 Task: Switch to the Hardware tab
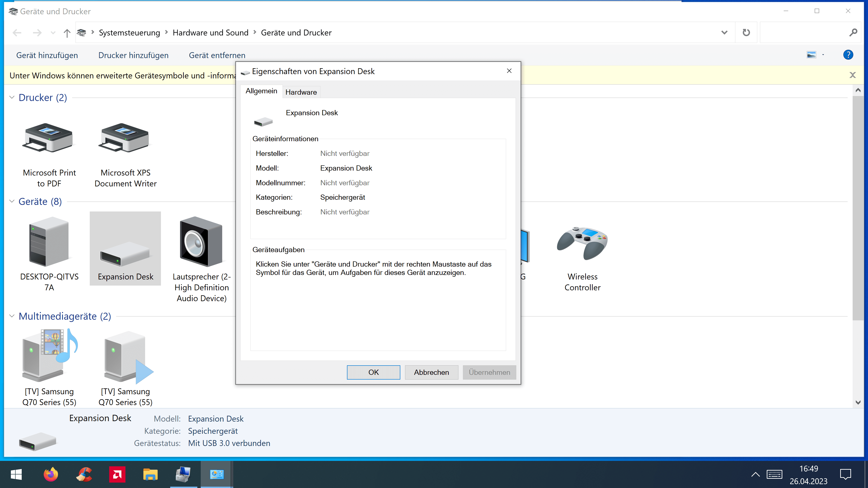pos(301,92)
